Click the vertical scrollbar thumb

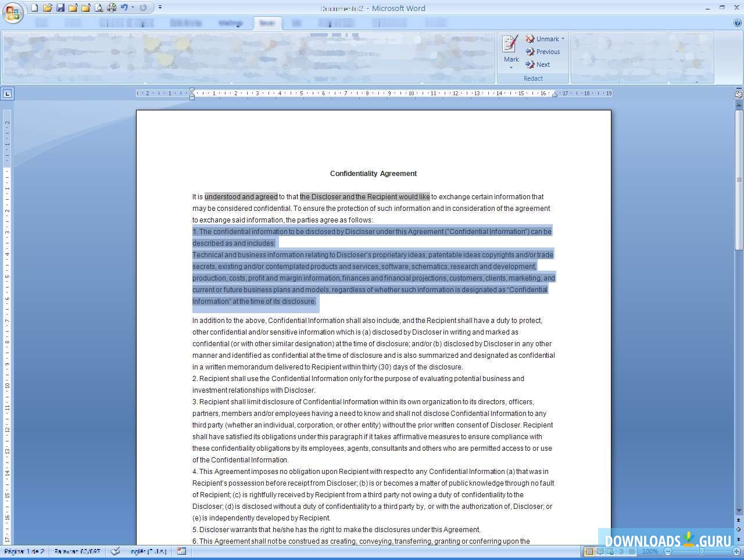coord(739,180)
